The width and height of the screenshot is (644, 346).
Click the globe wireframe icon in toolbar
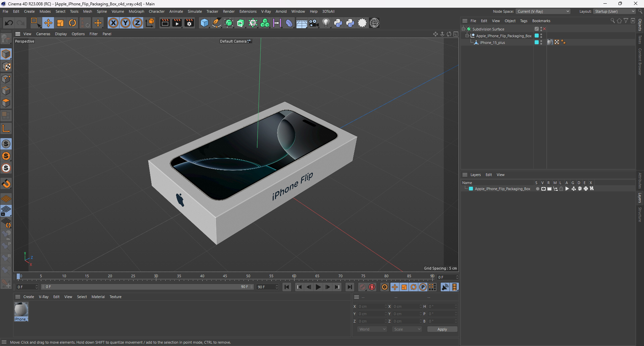374,23
